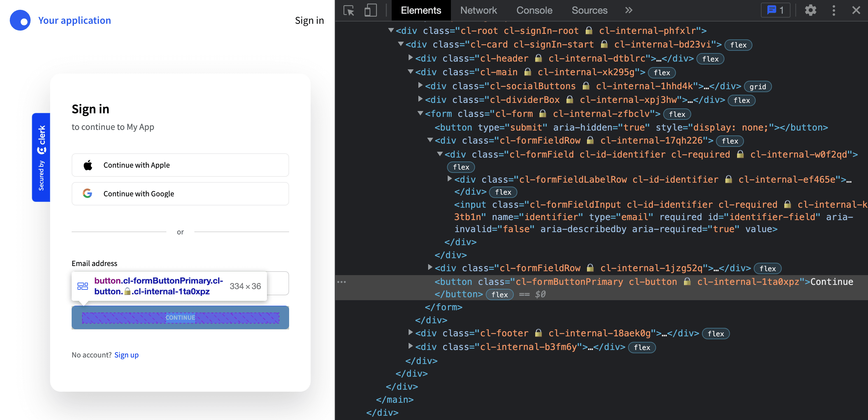Click the CONTINUE submit button
This screenshot has width=868, height=420.
pyautogui.click(x=180, y=317)
